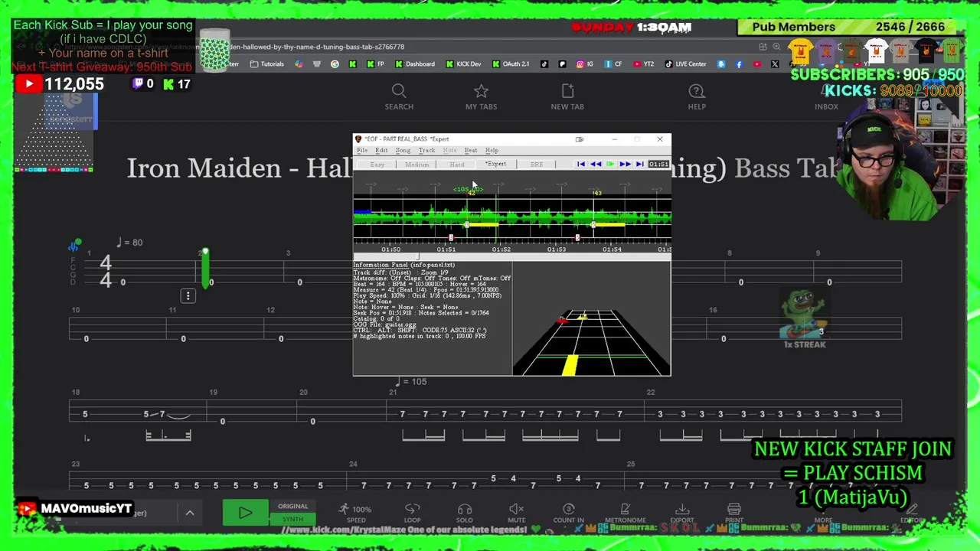Toggle the Metronome
980x551 pixels.
tap(626, 513)
